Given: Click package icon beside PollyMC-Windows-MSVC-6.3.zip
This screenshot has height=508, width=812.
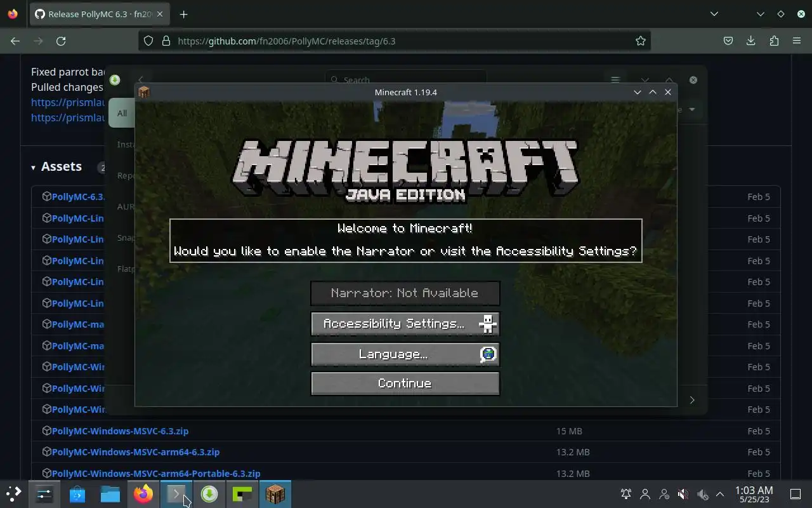Looking at the screenshot, I should pos(46,431).
